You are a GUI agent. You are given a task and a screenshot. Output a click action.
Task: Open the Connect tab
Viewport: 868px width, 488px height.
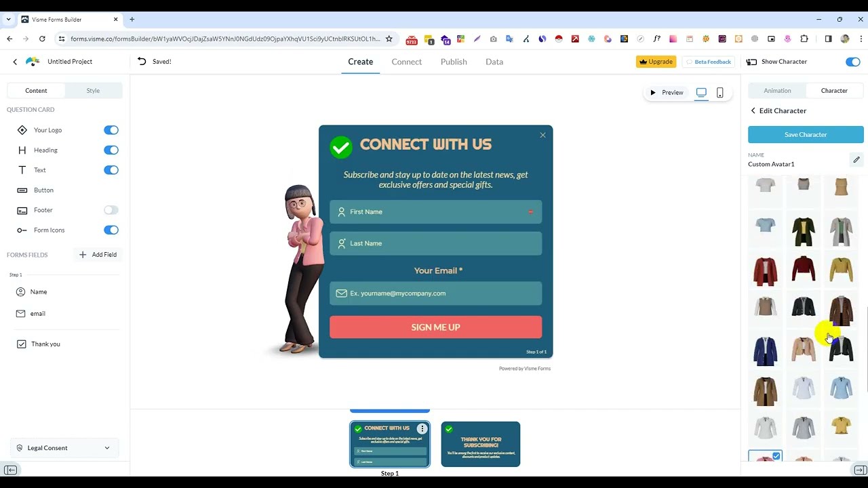pyautogui.click(x=406, y=62)
